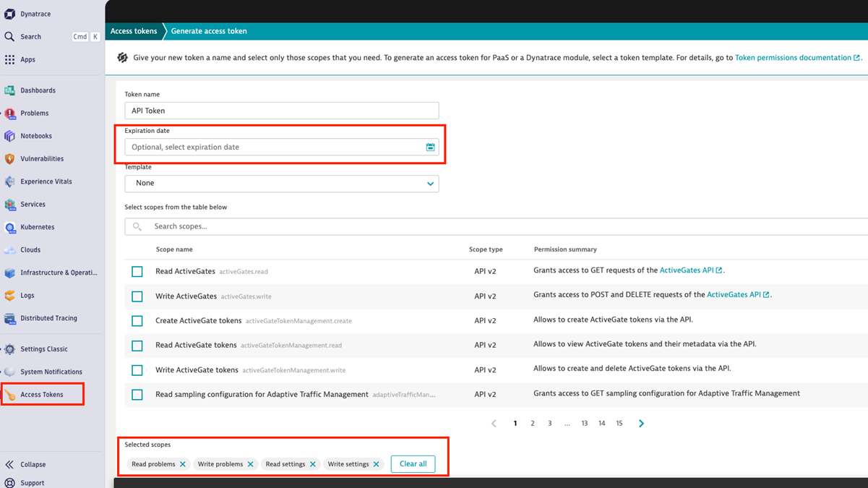This screenshot has width=868, height=488.
Task: Go to next page of scopes
Action: [641, 424]
